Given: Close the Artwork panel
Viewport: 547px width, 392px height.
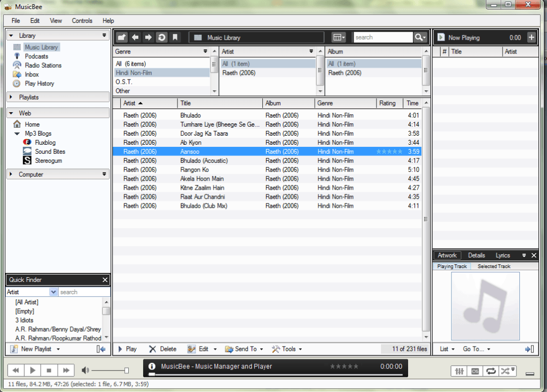Looking at the screenshot, I should coord(534,255).
